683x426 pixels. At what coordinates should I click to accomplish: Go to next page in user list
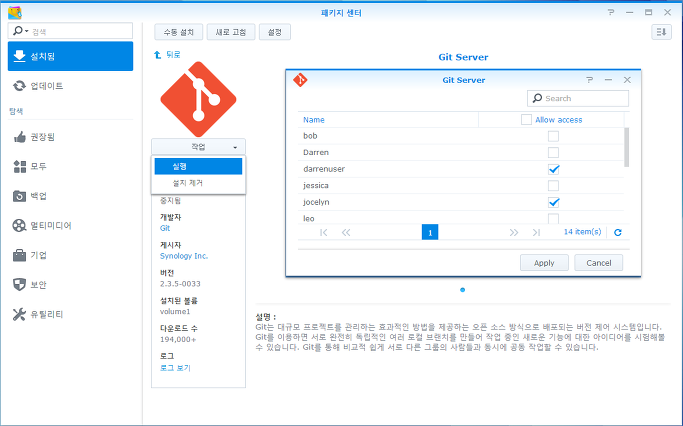point(514,232)
